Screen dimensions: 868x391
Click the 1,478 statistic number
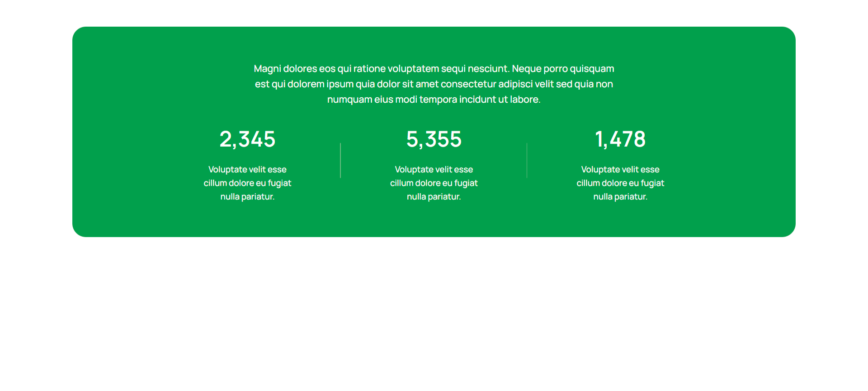pyautogui.click(x=620, y=139)
